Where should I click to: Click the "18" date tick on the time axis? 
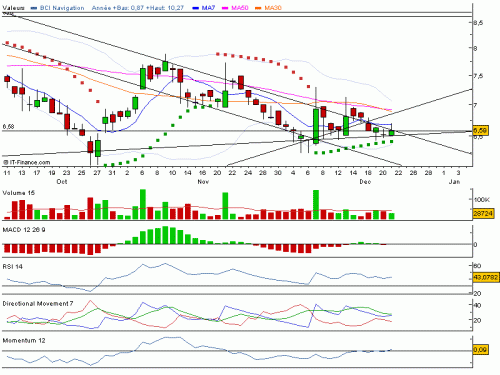coord(368,173)
